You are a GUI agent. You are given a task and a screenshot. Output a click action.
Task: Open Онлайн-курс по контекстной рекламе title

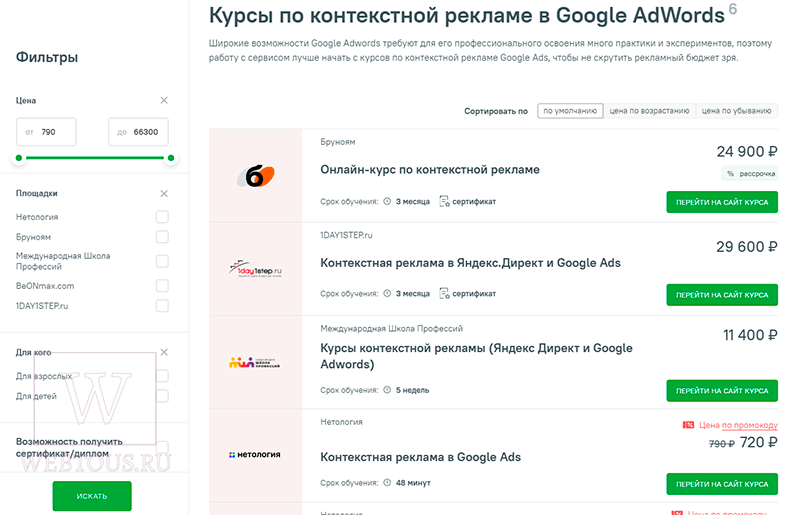pyautogui.click(x=430, y=169)
